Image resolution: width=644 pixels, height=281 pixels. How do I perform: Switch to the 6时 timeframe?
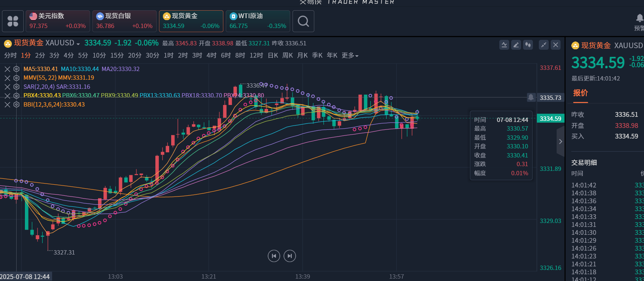226,55
